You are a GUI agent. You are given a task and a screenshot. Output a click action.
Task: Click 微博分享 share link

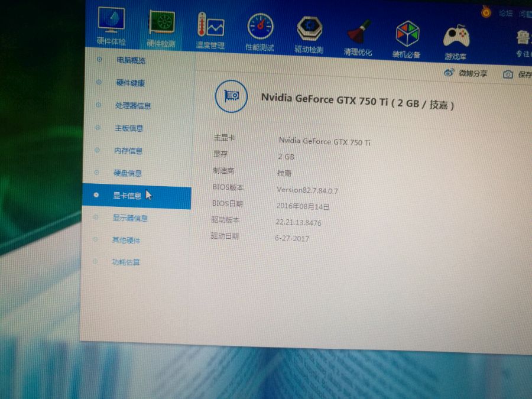point(473,73)
